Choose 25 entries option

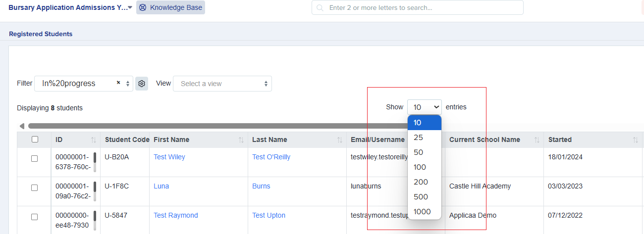(425, 138)
